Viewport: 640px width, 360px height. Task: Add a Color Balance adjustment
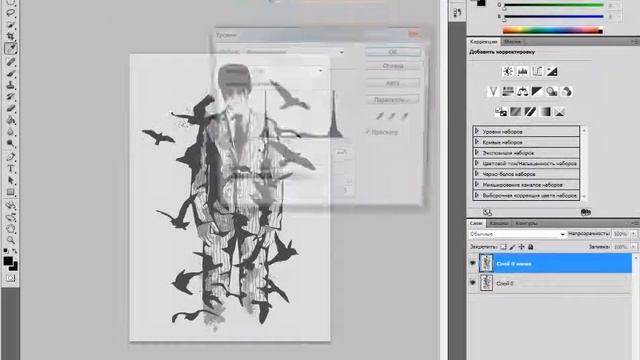(x=522, y=91)
